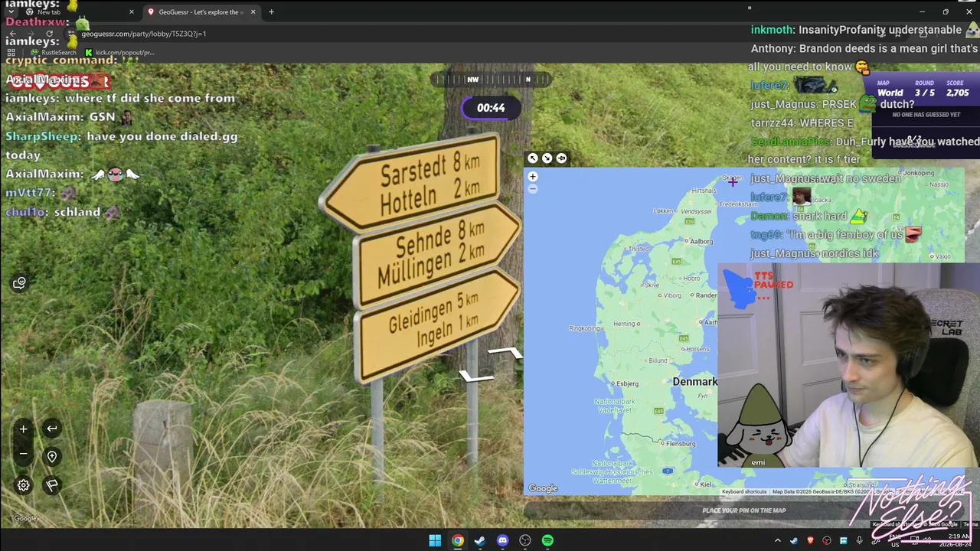Screen dimensions: 980x551
Task: Open Spotify from the taskbar
Action: coord(547,540)
